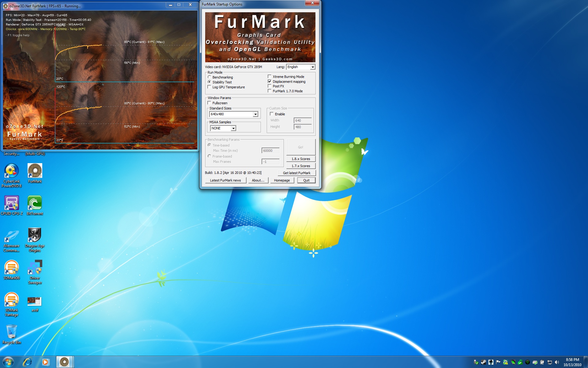The width and height of the screenshot is (588, 368).
Task: Open Internet Explorer from the taskbar
Action: [x=27, y=362]
